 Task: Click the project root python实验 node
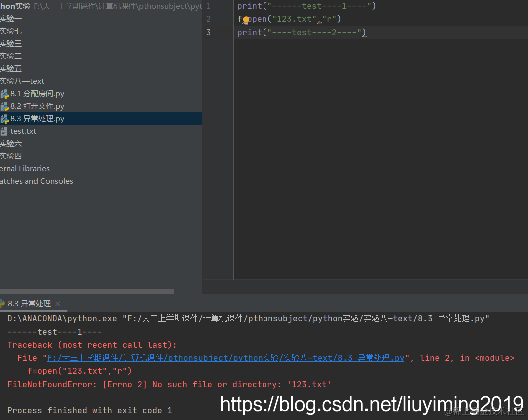pos(15,6)
